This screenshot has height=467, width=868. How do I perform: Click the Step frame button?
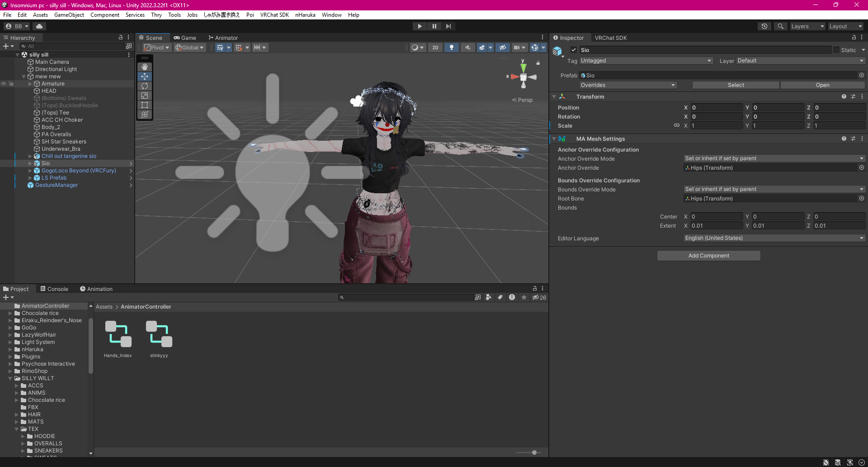[448, 26]
